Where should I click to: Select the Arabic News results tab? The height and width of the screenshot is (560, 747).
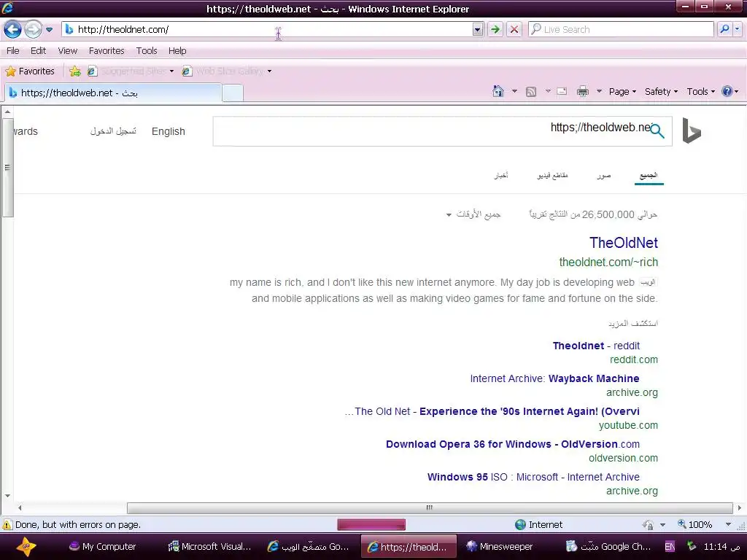coord(500,176)
